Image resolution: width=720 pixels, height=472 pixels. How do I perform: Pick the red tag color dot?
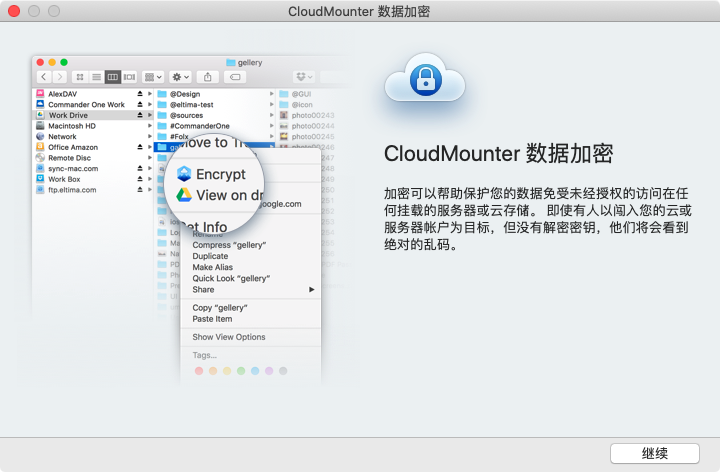click(x=198, y=371)
